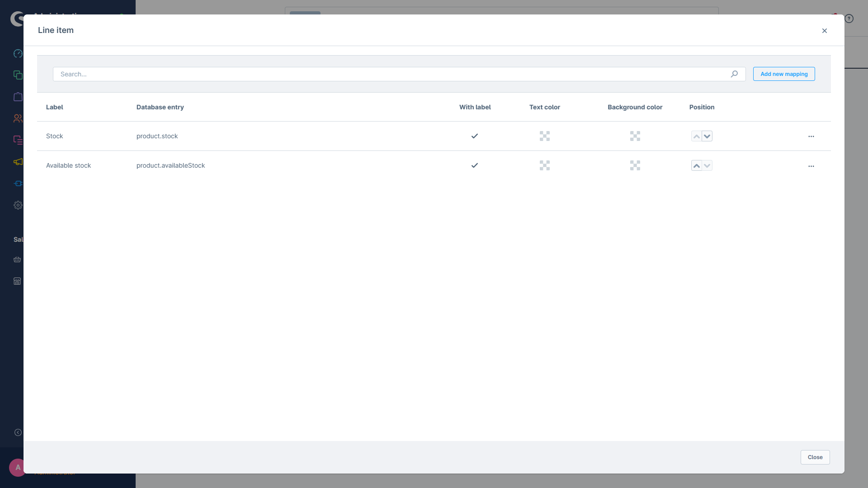Open the Storefront sales channel icon
This screenshot has width=868, height=488.
17,281
